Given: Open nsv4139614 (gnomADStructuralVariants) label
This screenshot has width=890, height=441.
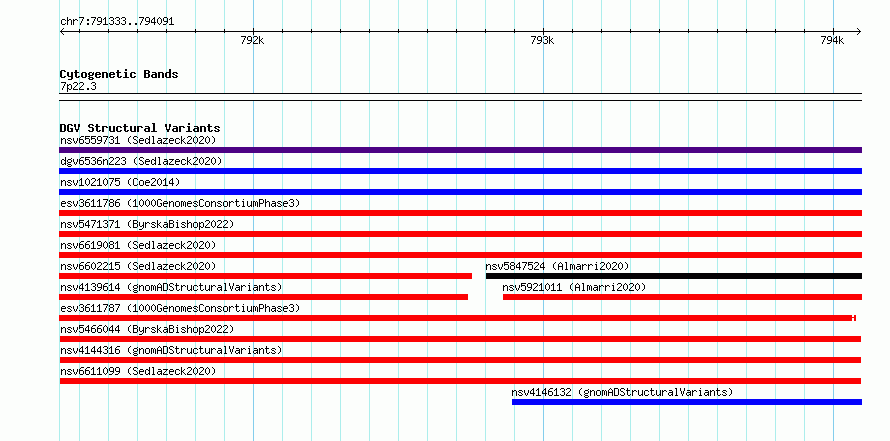Looking at the screenshot, I should pos(171,287).
